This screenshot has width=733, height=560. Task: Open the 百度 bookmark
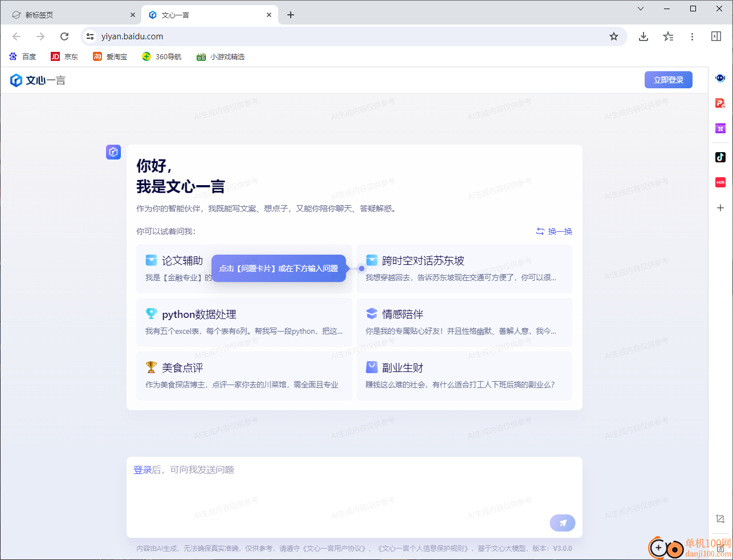[x=23, y=56]
